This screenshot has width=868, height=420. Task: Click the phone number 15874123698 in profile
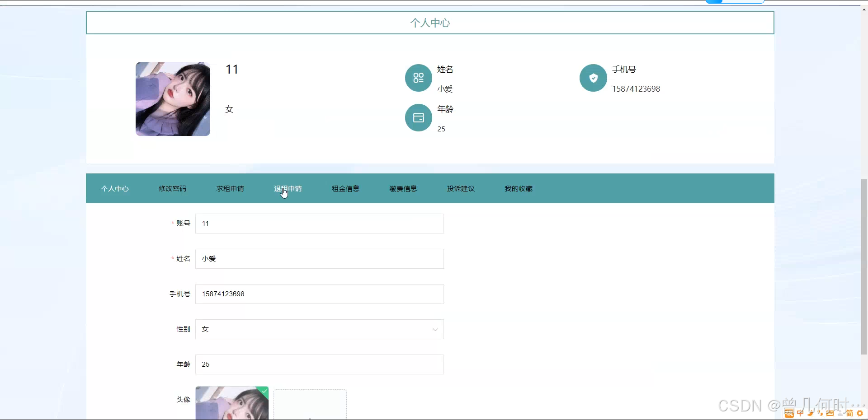pos(636,89)
